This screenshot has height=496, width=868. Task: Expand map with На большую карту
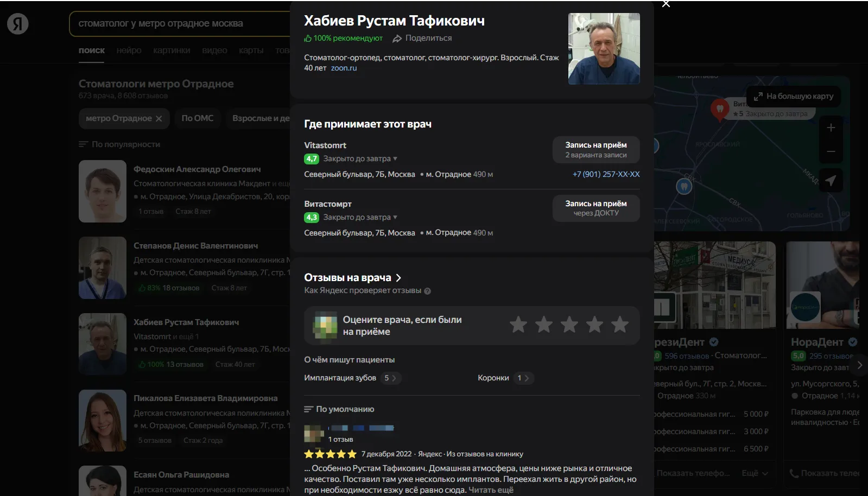pos(793,97)
